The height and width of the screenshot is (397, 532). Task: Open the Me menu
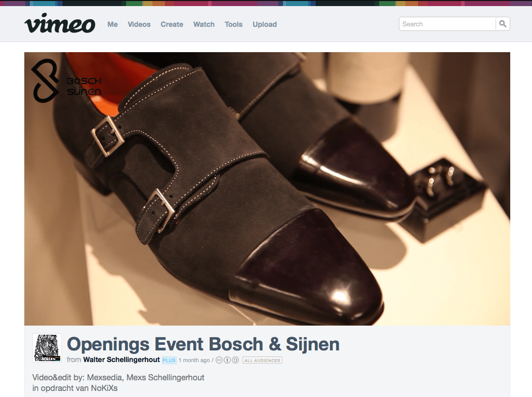pos(112,24)
